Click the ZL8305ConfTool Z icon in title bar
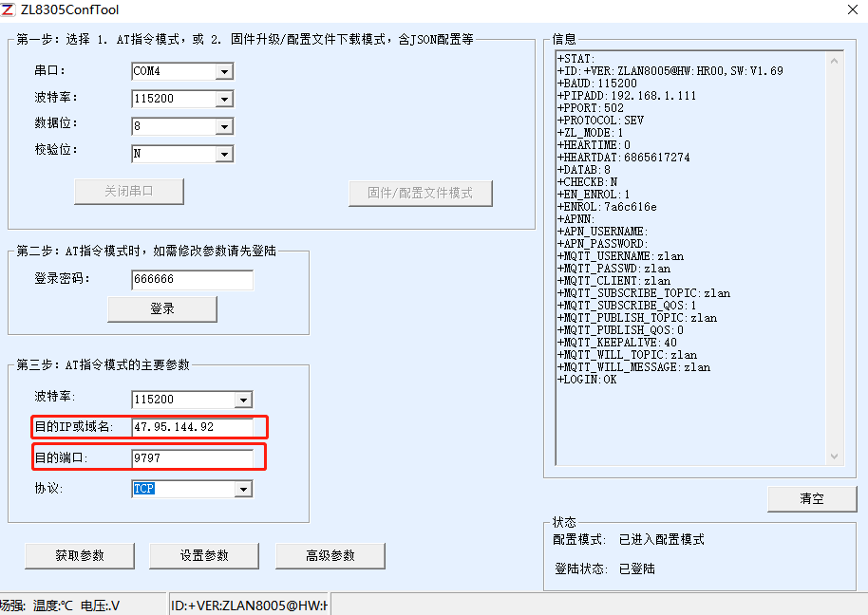This screenshot has height=615, width=868. [10, 9]
